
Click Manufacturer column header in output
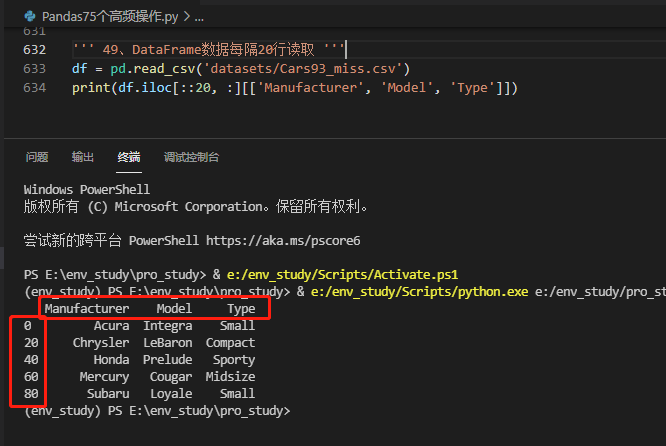click(87, 308)
